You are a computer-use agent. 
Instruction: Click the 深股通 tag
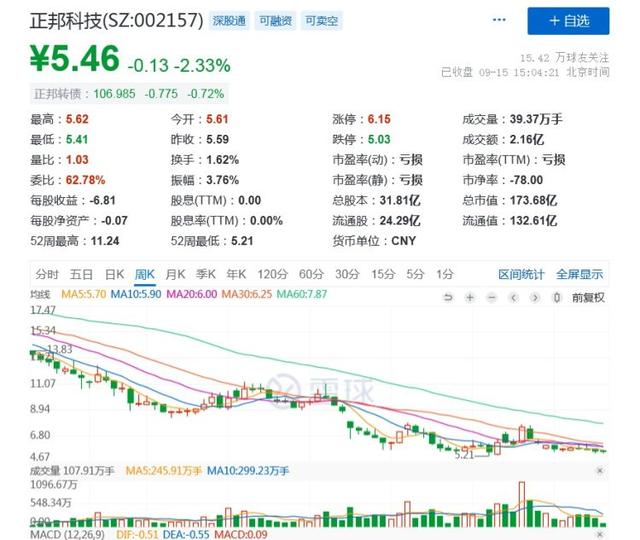[x=229, y=21]
